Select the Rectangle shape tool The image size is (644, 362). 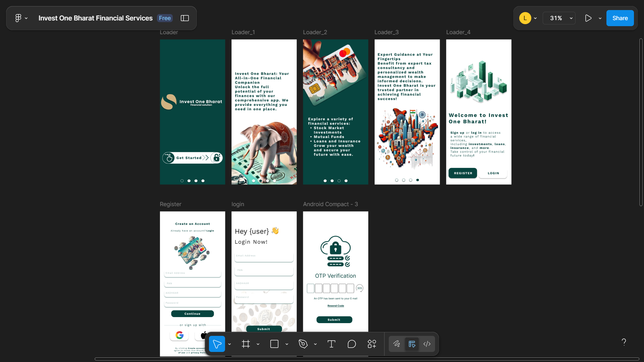pos(274,344)
